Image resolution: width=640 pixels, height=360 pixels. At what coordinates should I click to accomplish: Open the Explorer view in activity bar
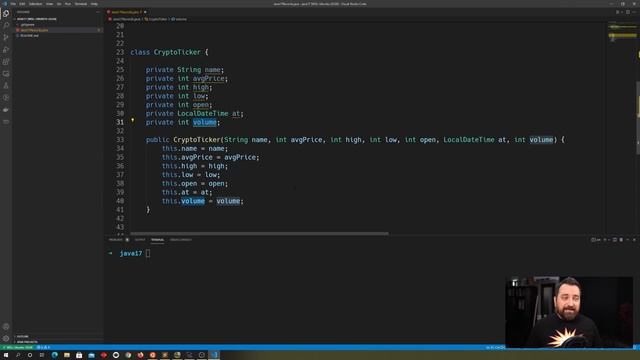(x=6, y=13)
